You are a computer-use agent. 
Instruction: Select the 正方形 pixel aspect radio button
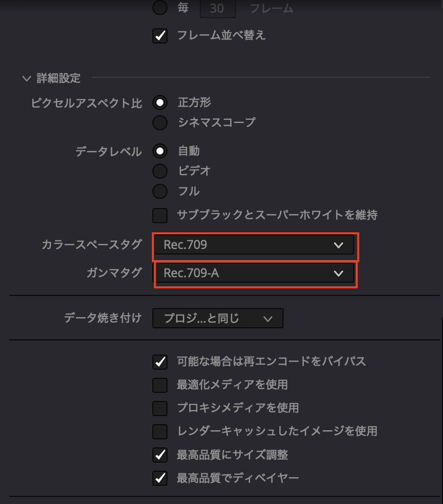point(160,103)
